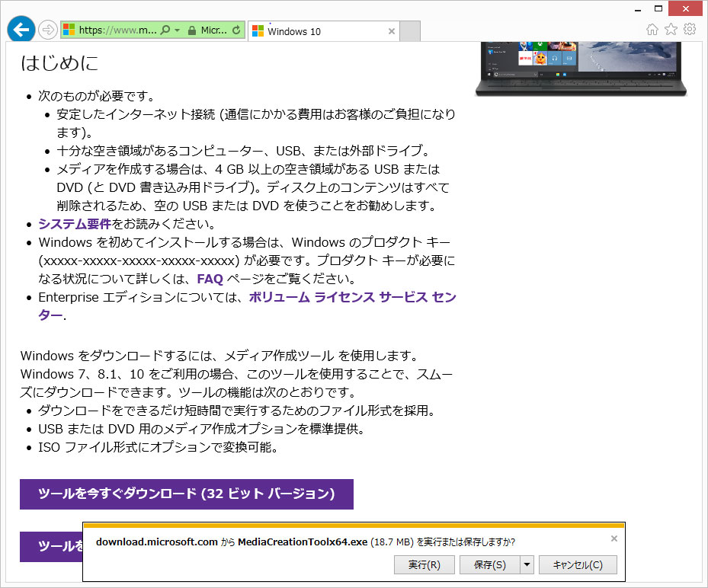Screen dimensions: 708x588
Task: Click the address bar URL field
Action: coord(117,30)
